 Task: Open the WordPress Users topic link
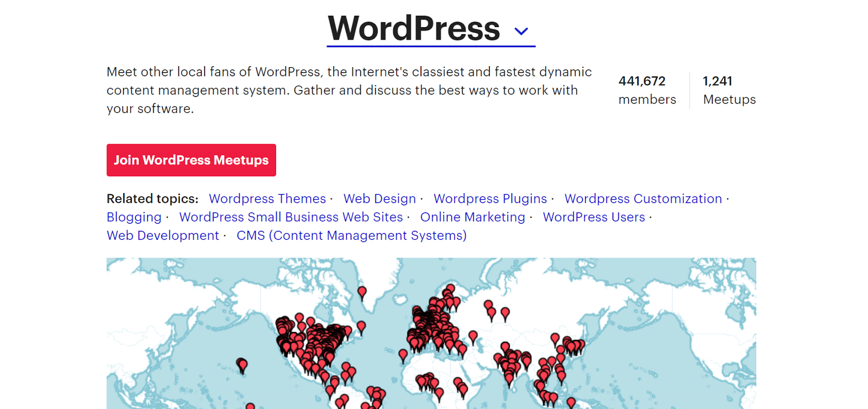(x=593, y=218)
